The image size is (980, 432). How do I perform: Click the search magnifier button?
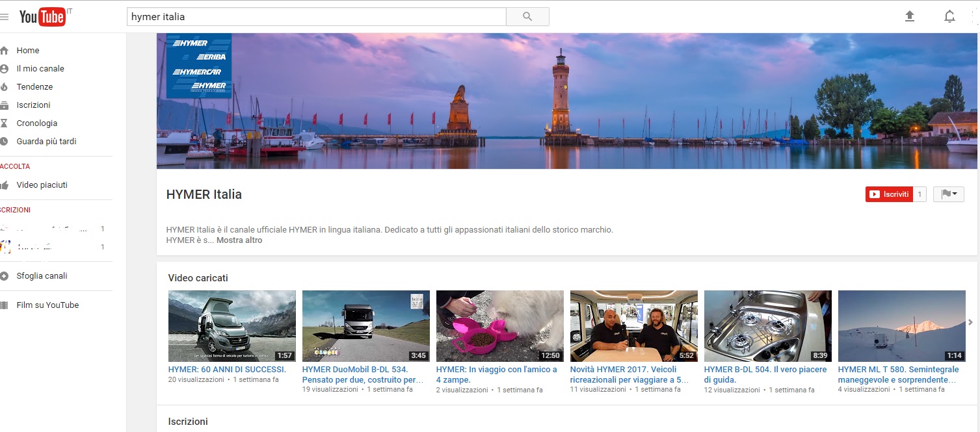527,17
